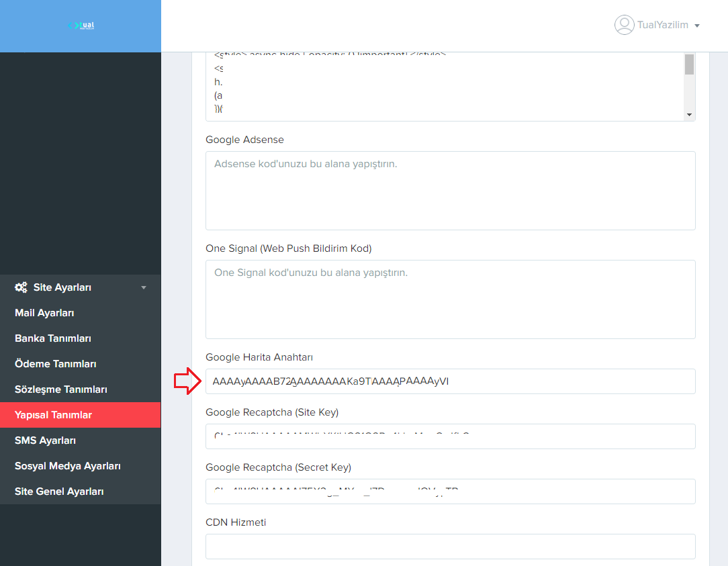Go to Site Genel Ayarları
728x566 pixels.
pyautogui.click(x=81, y=491)
